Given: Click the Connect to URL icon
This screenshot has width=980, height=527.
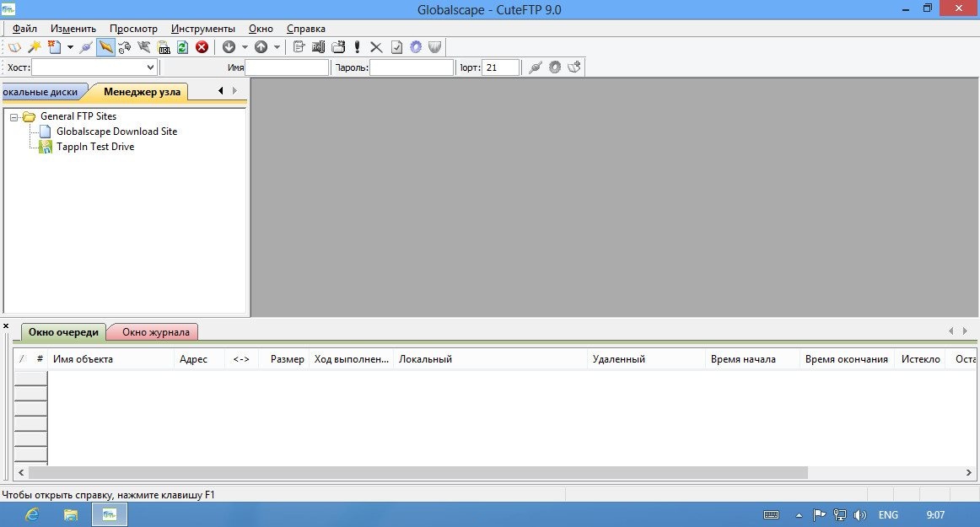Looking at the screenshot, I should 164,47.
